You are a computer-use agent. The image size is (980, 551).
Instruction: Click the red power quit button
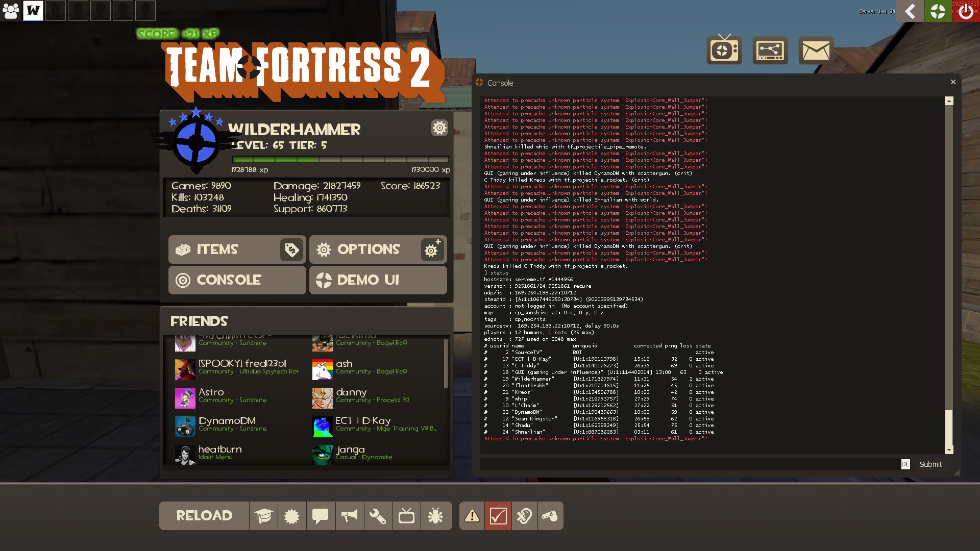[x=966, y=11]
